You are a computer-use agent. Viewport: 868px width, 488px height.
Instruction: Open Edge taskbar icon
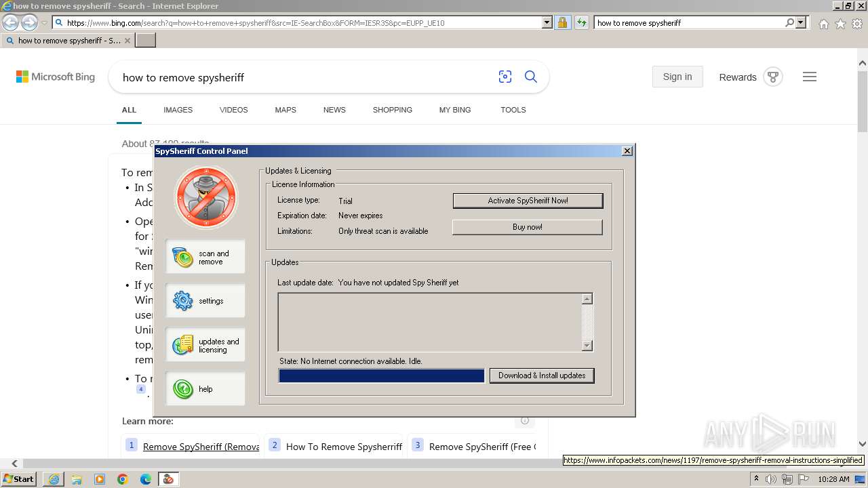[x=146, y=479]
